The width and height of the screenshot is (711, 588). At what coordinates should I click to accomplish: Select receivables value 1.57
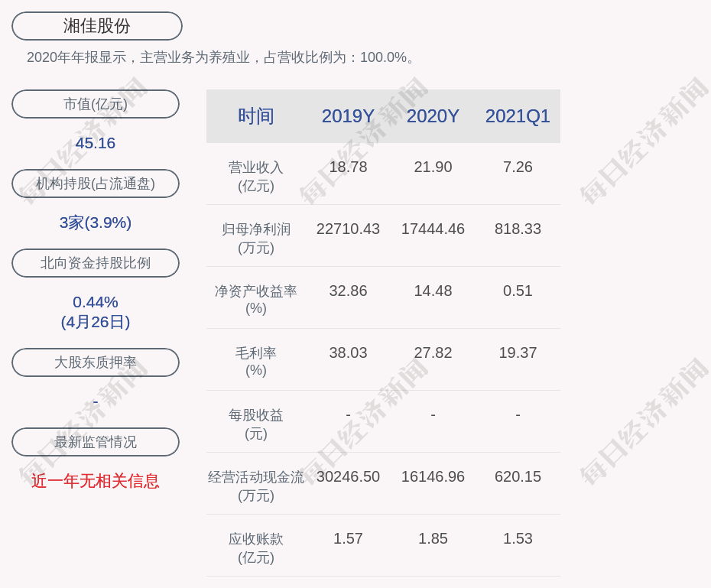pos(348,538)
